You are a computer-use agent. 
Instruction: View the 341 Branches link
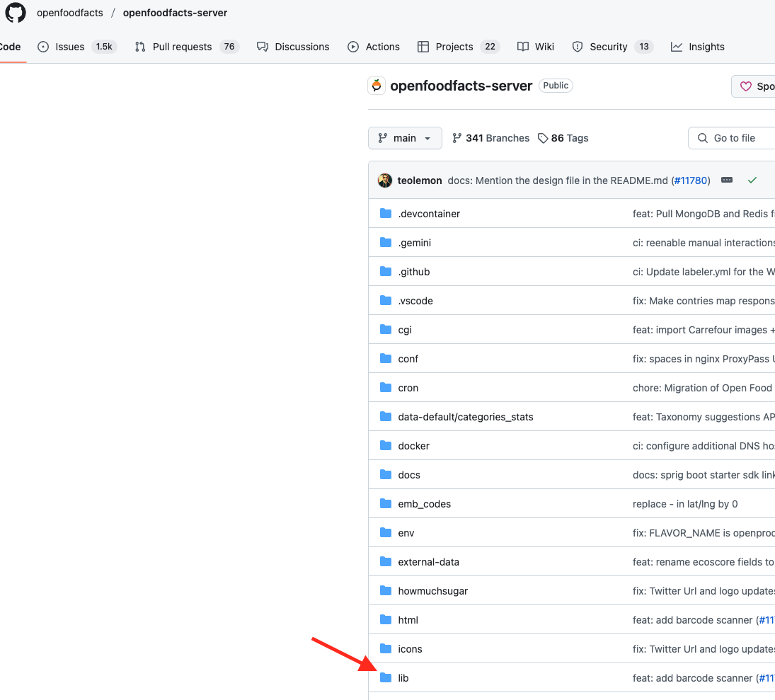[x=490, y=138]
